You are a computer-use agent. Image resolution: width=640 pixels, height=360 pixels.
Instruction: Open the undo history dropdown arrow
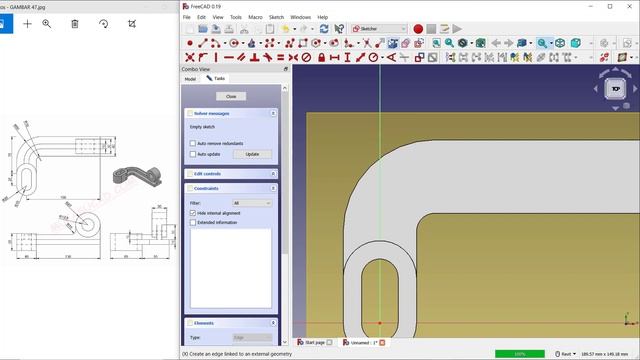(x=294, y=29)
